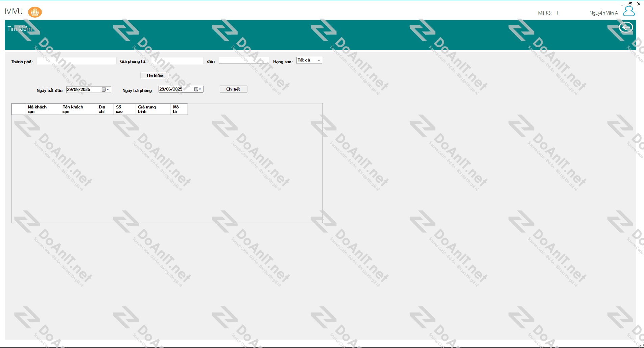The image size is (644, 348).
Task: Click the Chi tiết button
Action: coord(233,89)
